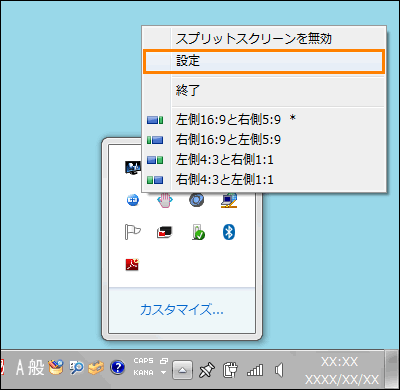Image resolution: width=400 pixels, height=390 pixels.
Task: Click the black and red card tray icon
Action: (x=165, y=232)
